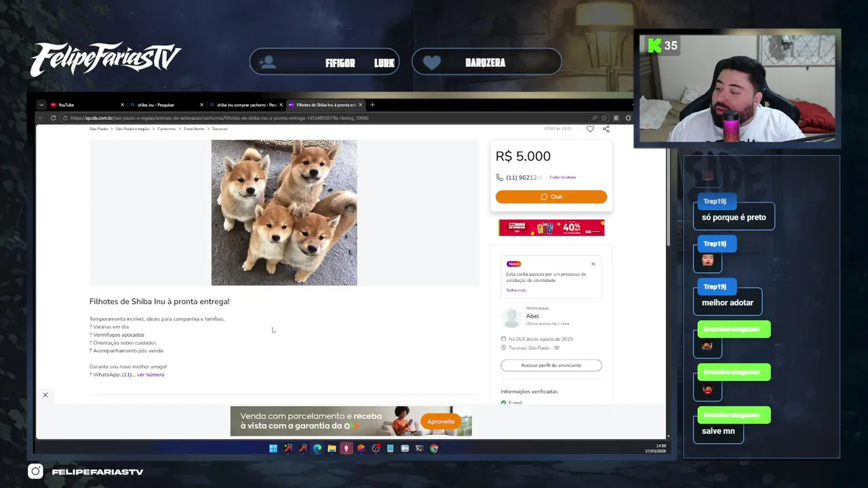Click the heart icon beside DAROZERA
The image size is (868, 488).
click(x=431, y=62)
